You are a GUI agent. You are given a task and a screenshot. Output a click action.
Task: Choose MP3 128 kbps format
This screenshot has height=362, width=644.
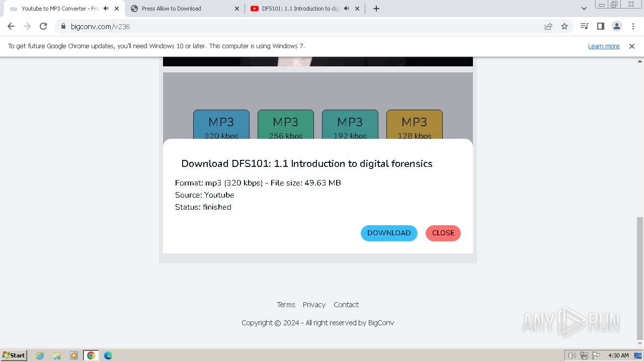(415, 125)
